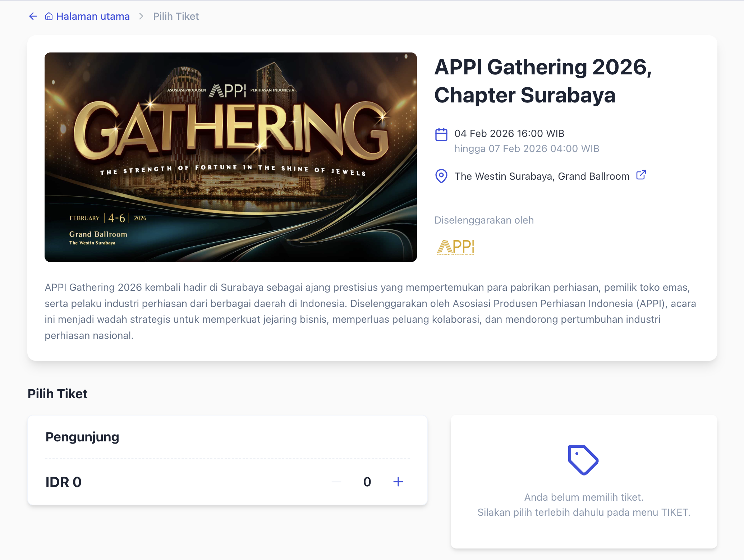Click the end date hingga 07 Feb 2026
The height and width of the screenshot is (560, 744).
click(x=527, y=148)
